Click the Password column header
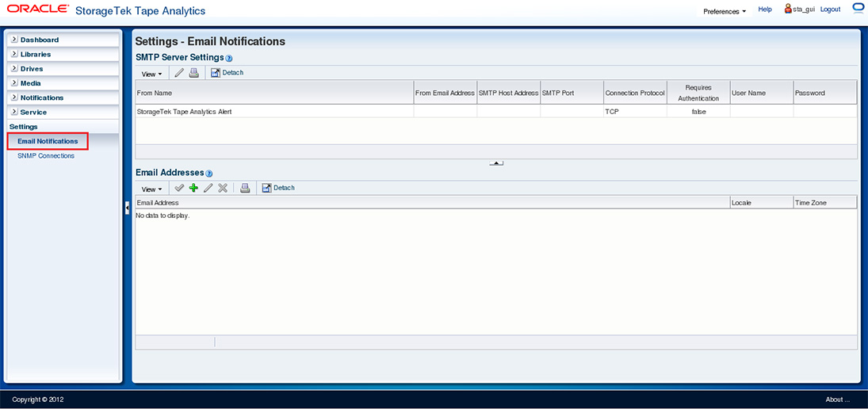Image resolution: width=868 pixels, height=409 pixels. (x=825, y=93)
